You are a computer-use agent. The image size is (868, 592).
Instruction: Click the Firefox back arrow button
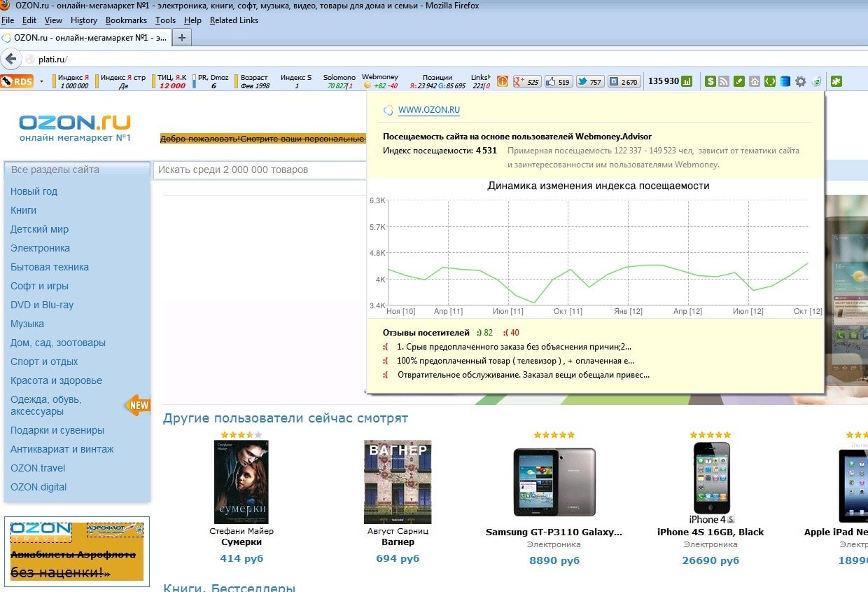(10, 59)
